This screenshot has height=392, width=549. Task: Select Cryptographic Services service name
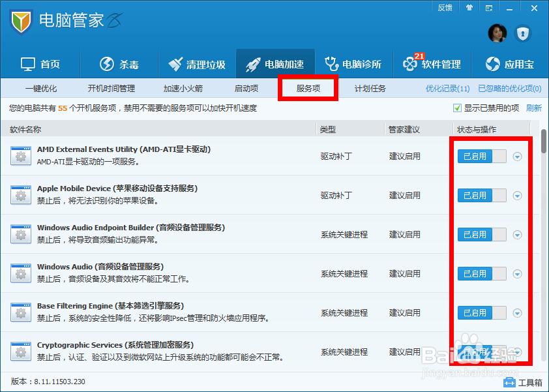coord(115,345)
